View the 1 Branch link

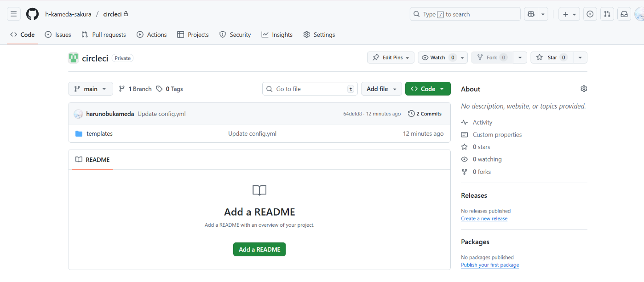pyautogui.click(x=135, y=89)
